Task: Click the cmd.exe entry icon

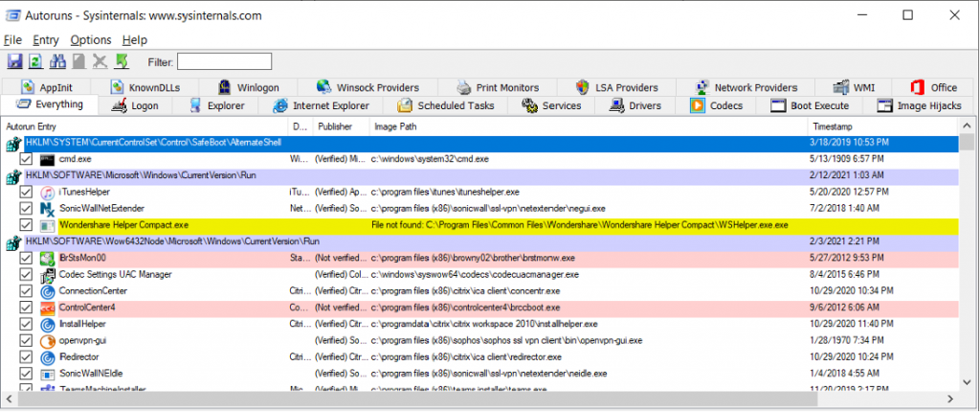Action: (48, 159)
